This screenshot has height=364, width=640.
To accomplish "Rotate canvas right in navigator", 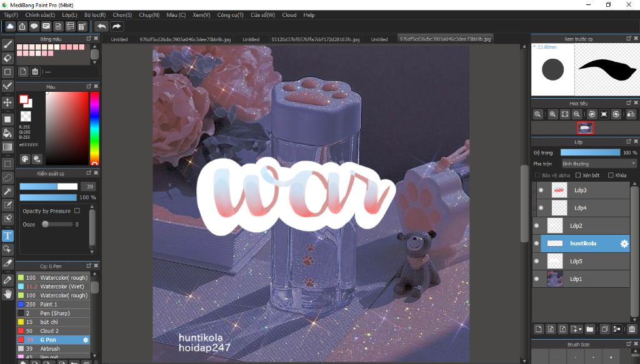I will coord(616,114).
